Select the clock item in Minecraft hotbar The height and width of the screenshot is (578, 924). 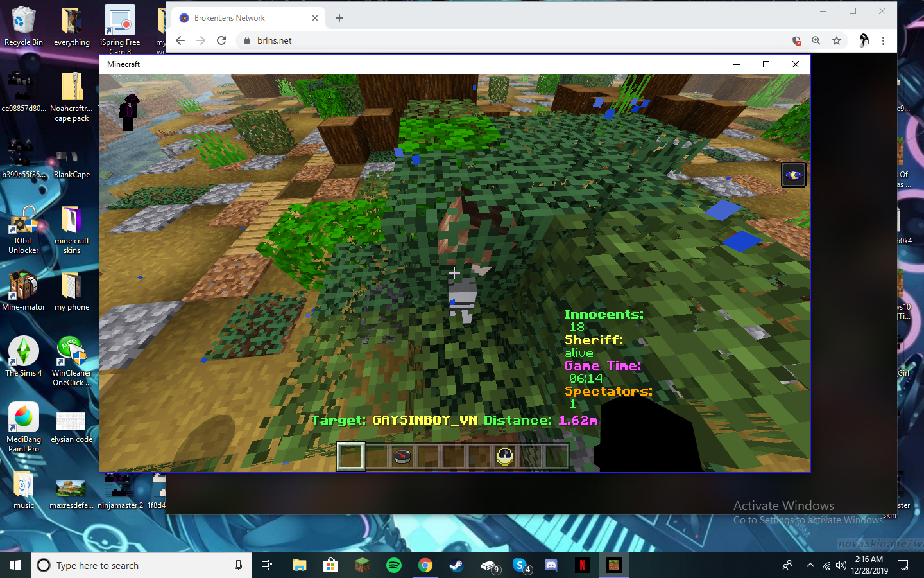(505, 457)
